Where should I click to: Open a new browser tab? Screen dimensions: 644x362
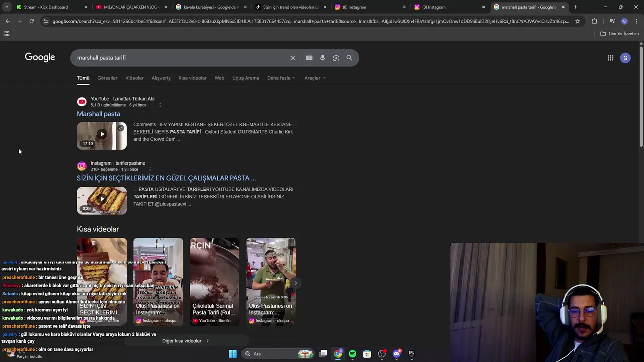point(575,7)
